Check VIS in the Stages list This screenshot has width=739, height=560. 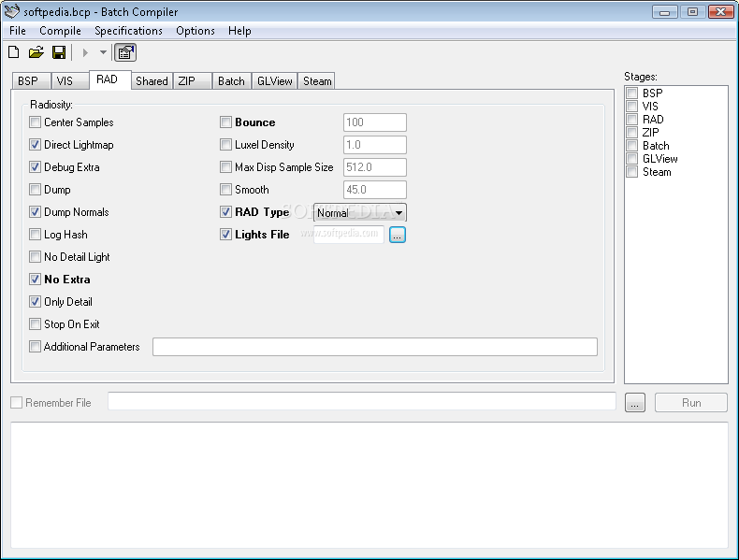(632, 106)
